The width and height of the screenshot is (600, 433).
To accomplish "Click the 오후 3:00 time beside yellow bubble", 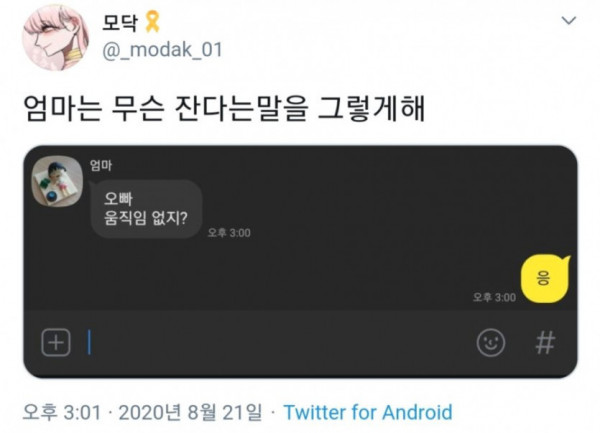I will pyautogui.click(x=494, y=297).
